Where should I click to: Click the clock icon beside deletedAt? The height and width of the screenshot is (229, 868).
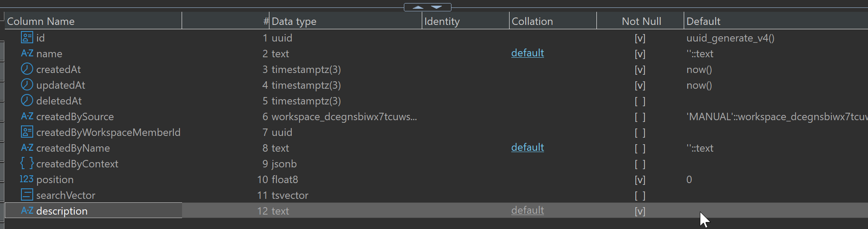(27, 101)
